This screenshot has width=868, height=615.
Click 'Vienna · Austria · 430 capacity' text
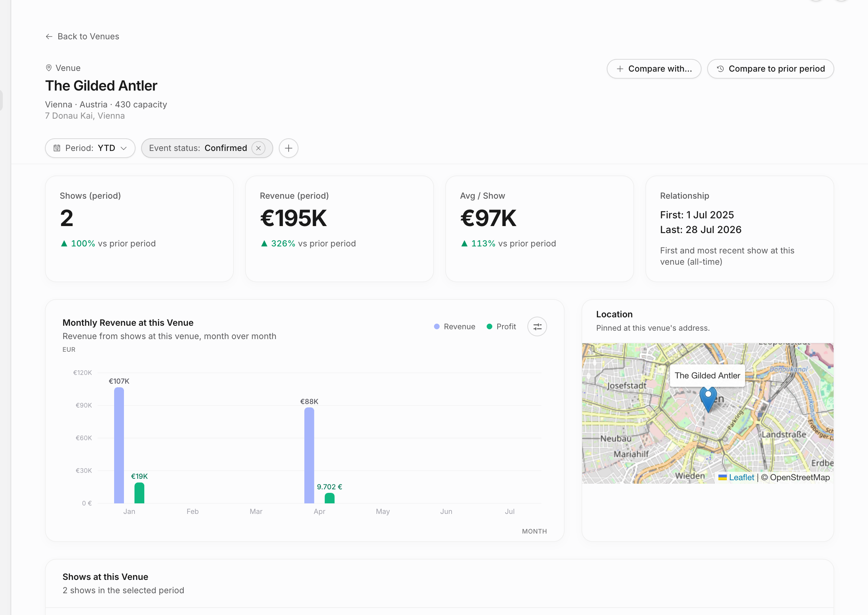coord(106,105)
